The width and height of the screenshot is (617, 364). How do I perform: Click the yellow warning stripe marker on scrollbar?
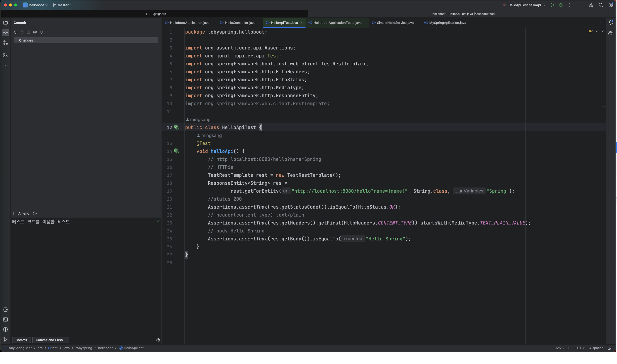(x=604, y=106)
